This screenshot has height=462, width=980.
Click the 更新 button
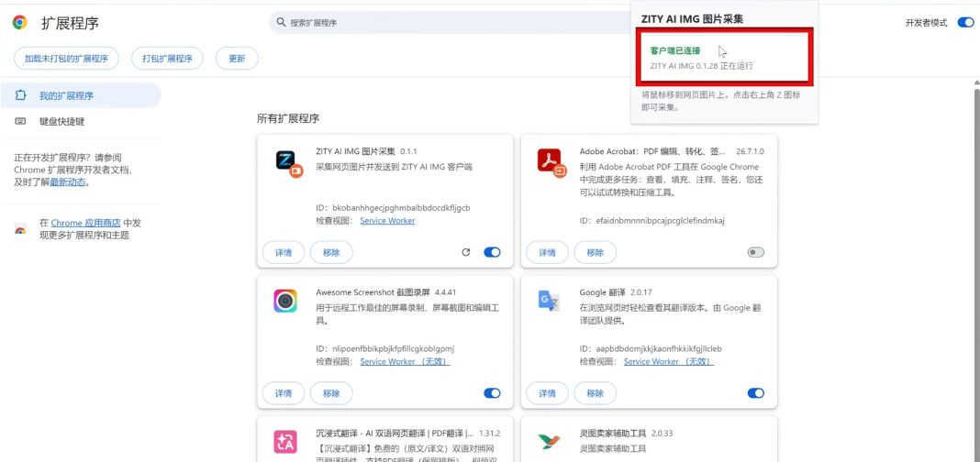tap(237, 59)
